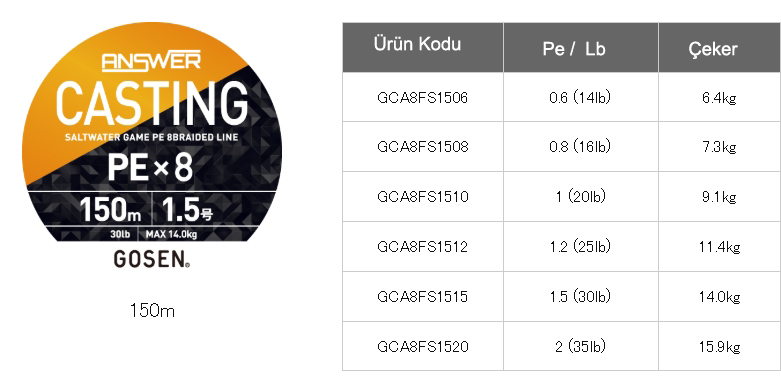Click product code GCA8FS1508

pyautogui.click(x=422, y=147)
